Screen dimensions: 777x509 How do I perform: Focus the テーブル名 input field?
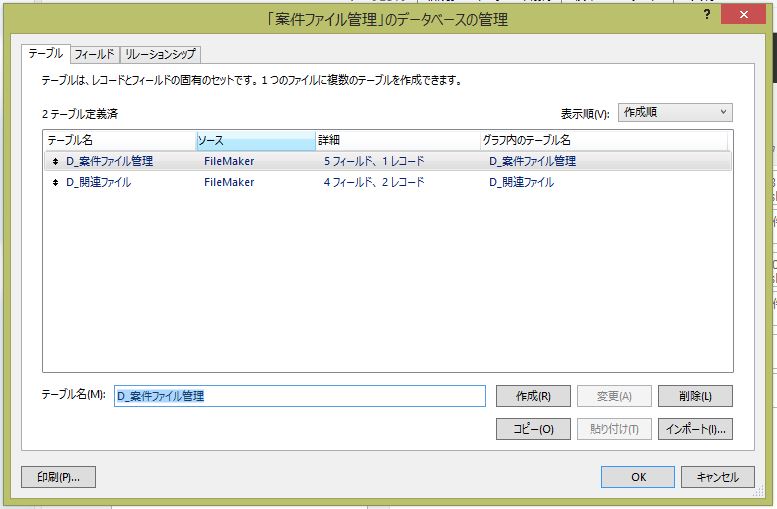[300, 396]
